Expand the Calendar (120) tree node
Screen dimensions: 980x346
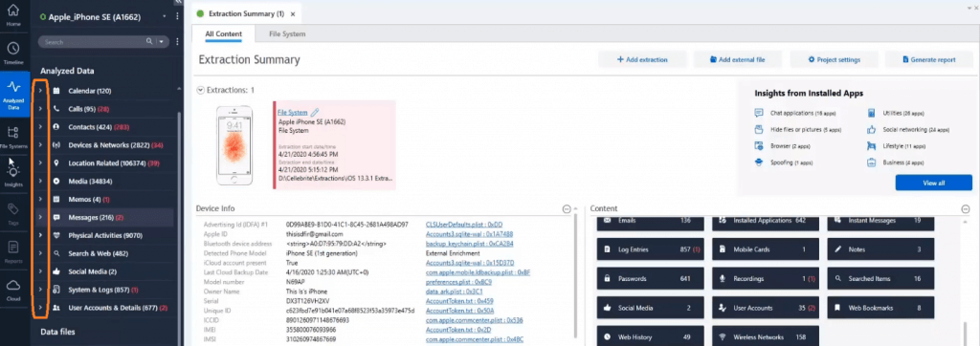pyautogui.click(x=40, y=91)
